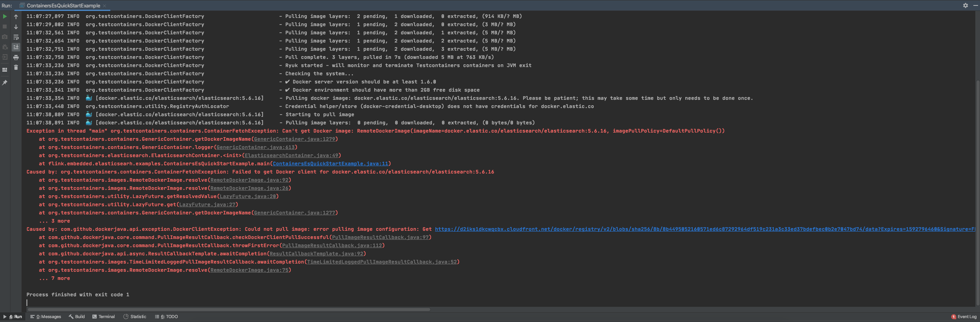Rerun ContainersEsQuickStartExample with green play icon

pyautogui.click(x=5, y=16)
